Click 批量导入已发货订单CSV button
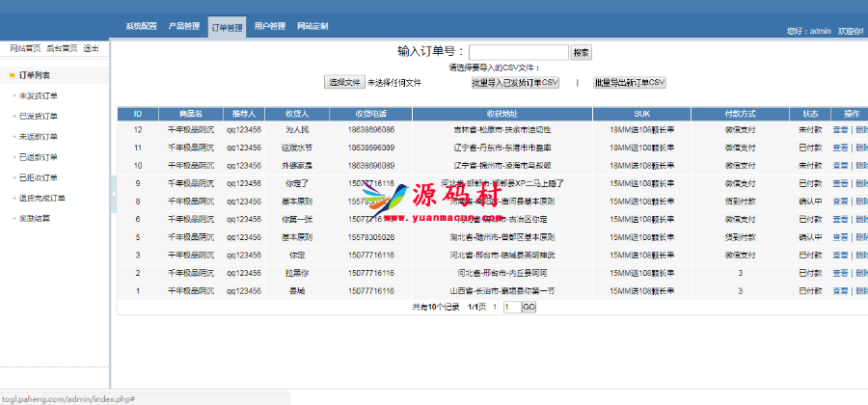The width and height of the screenshot is (868, 405). [x=515, y=83]
